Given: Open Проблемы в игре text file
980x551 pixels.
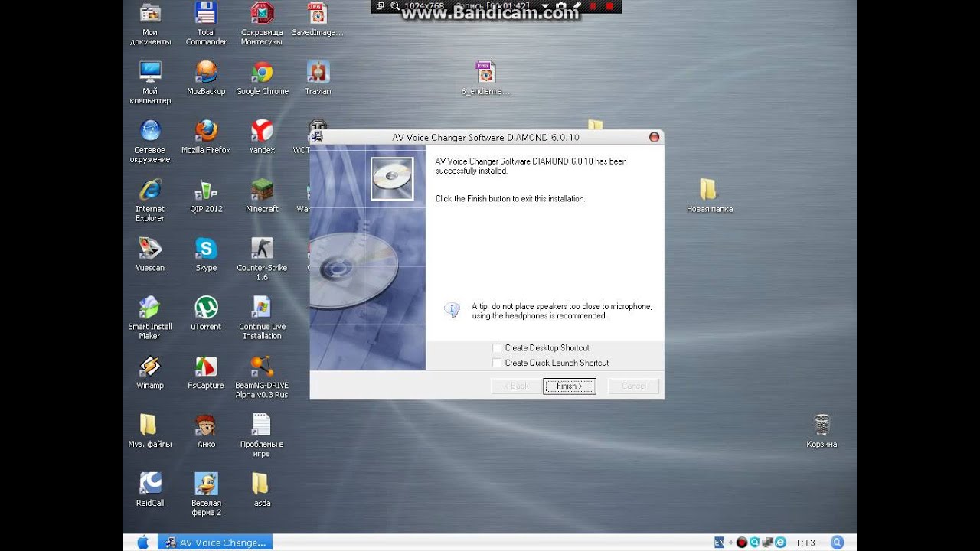Looking at the screenshot, I should coord(262,436).
